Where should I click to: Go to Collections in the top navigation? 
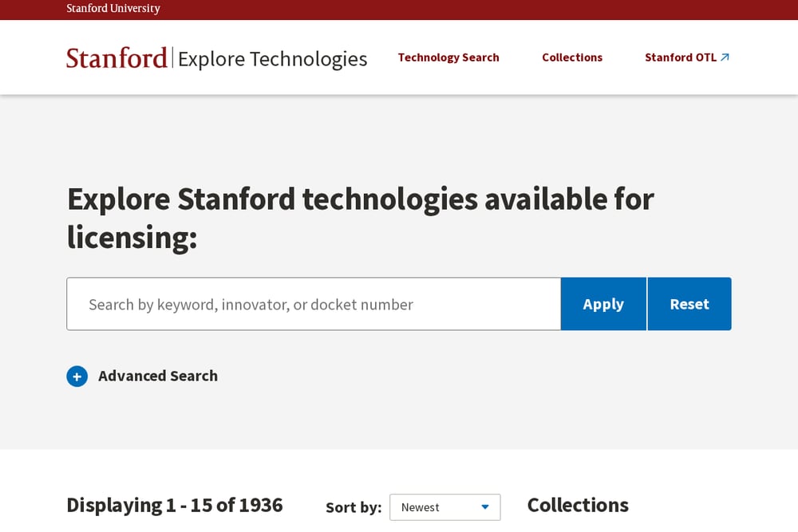[572, 57]
